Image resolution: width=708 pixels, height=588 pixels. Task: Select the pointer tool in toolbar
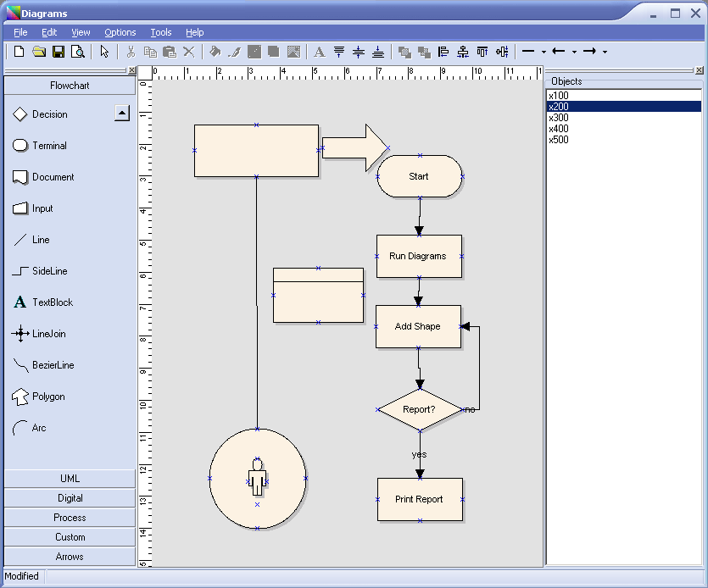104,52
